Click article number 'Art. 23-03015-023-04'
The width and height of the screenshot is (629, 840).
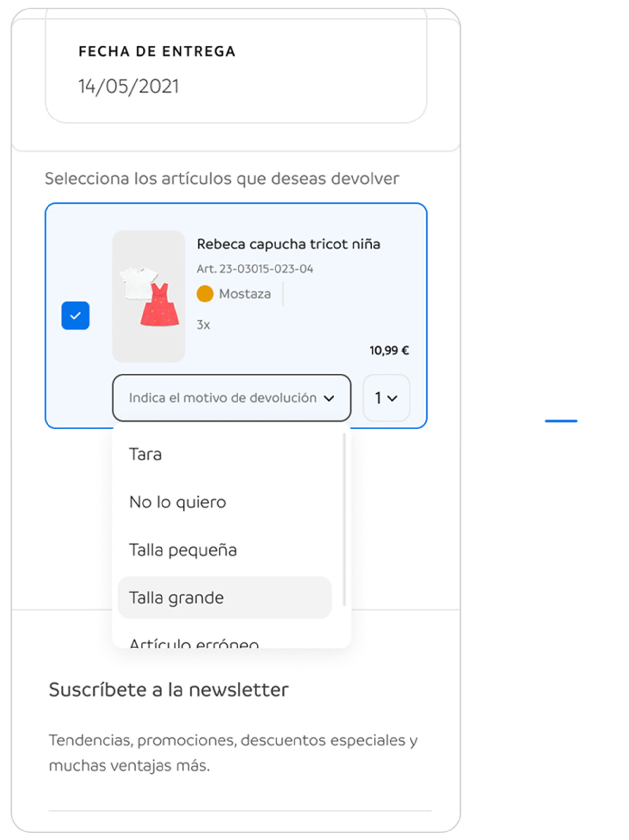255,269
